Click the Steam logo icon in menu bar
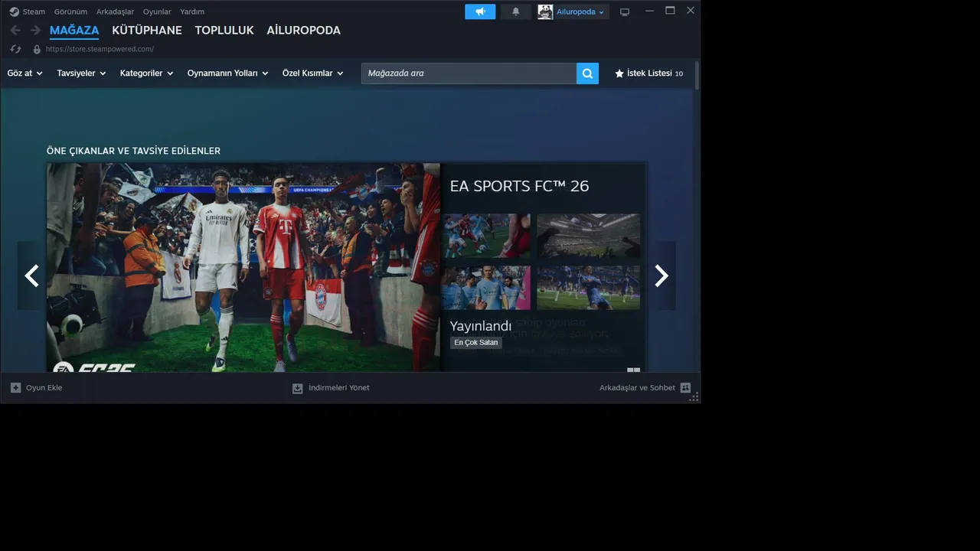The width and height of the screenshot is (980, 551). click(15, 11)
